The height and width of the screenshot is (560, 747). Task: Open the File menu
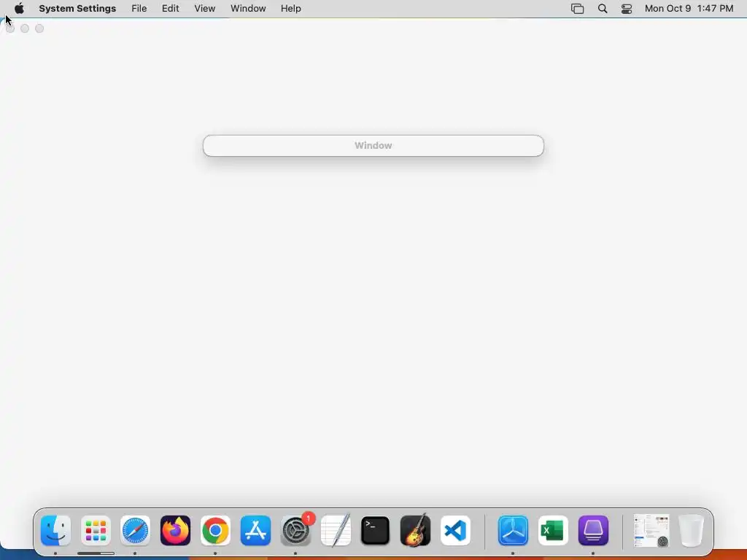click(x=139, y=9)
